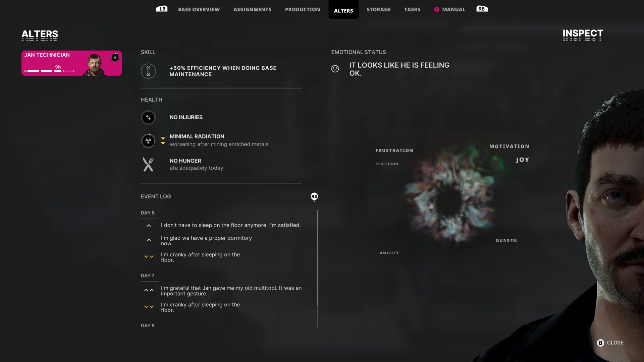Switch to the Production tab
The height and width of the screenshot is (362, 644).
[303, 9]
